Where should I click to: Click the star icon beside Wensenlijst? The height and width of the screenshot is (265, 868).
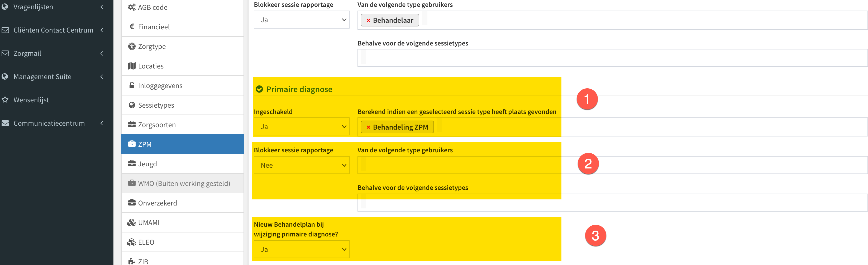pyautogui.click(x=5, y=100)
